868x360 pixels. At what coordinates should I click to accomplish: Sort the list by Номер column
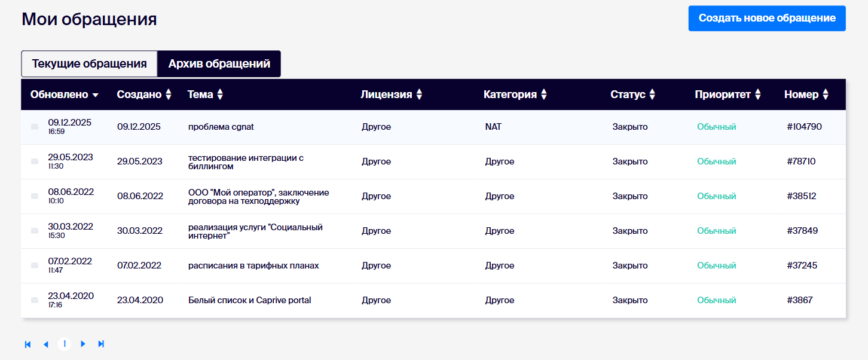tap(827, 94)
